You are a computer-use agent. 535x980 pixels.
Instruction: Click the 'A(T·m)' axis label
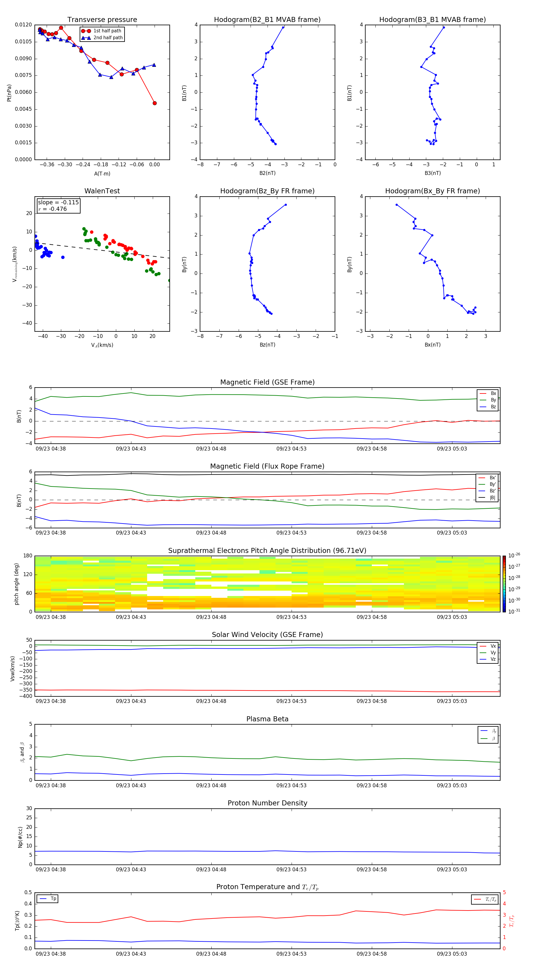tap(102, 174)
